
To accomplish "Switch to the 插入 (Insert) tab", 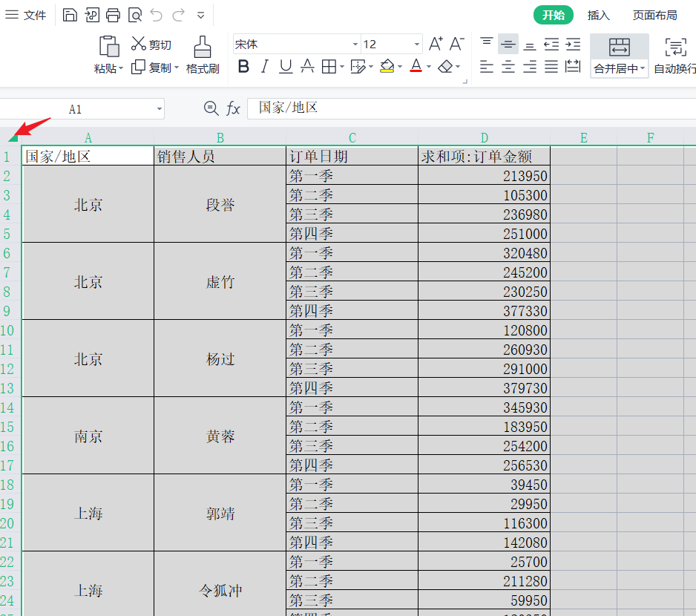I will [x=598, y=15].
